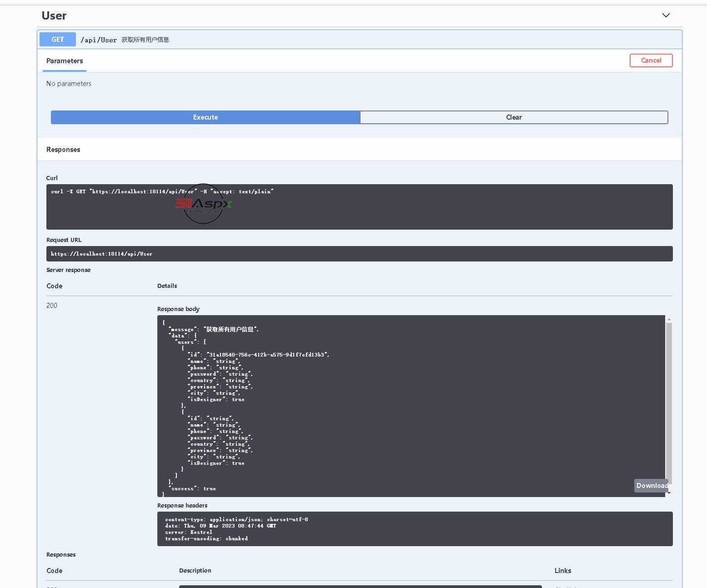This screenshot has width=707, height=588.
Task: Click the "Response body" label
Action: [178, 309]
